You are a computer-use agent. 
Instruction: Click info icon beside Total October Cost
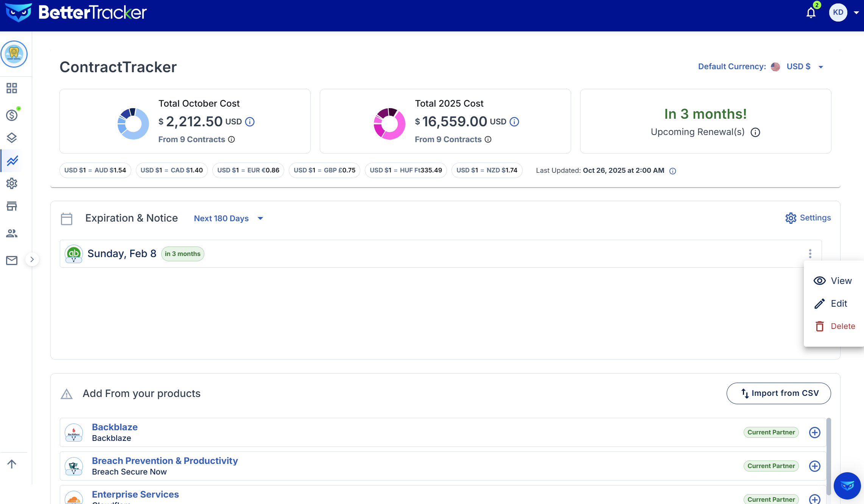point(250,122)
